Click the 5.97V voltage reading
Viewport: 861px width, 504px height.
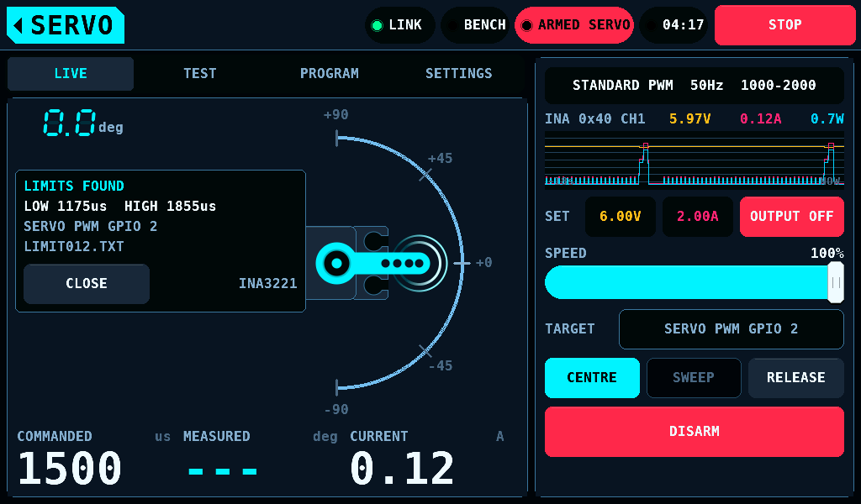[x=689, y=119]
